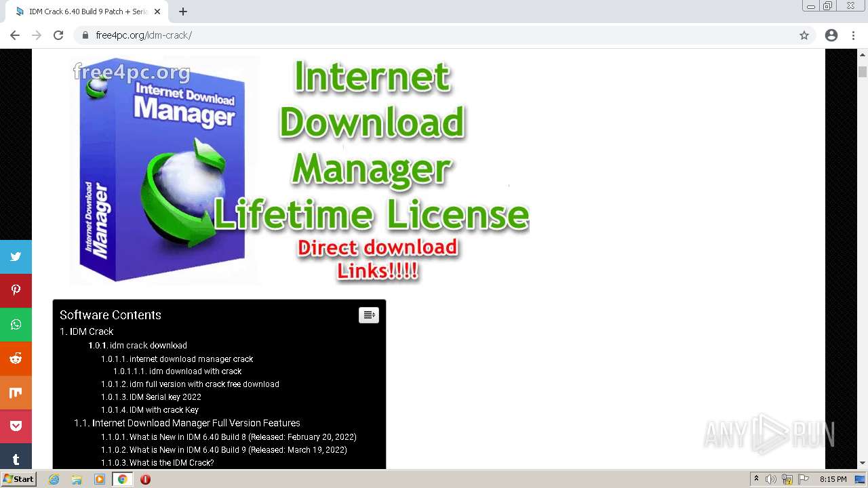The image size is (868, 488).
Task: Share page on Pinterest
Action: pos(16,291)
